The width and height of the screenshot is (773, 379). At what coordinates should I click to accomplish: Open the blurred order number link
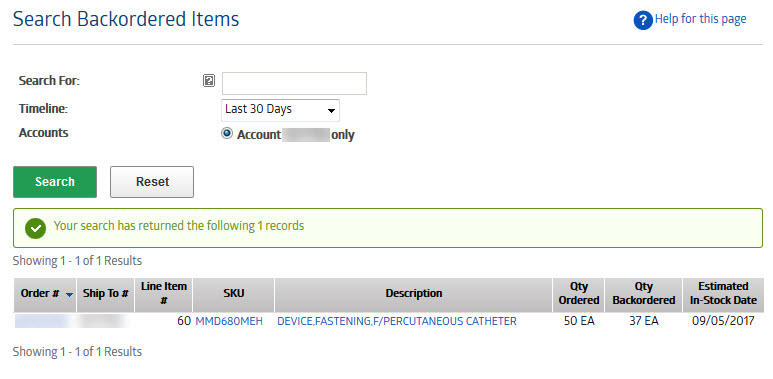click(41, 322)
